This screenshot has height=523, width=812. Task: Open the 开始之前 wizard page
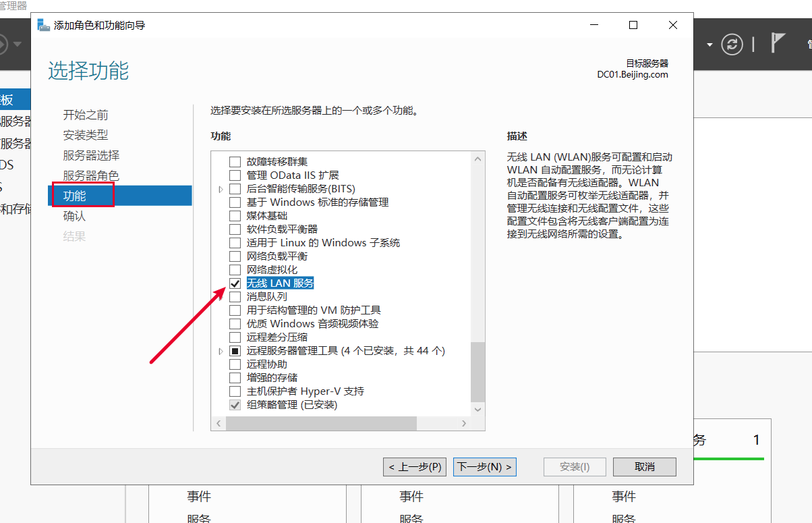(86, 115)
